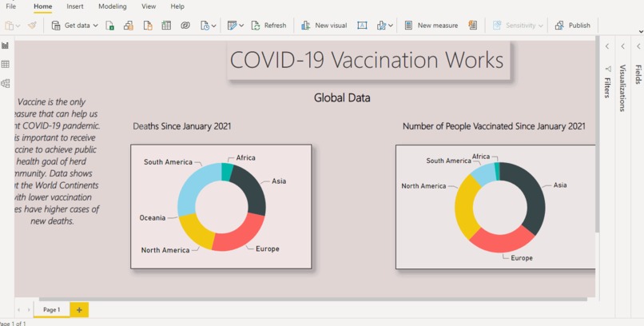Screen dimensions: 644x326
Task: Click the Refresh icon
Action: [x=256, y=26]
